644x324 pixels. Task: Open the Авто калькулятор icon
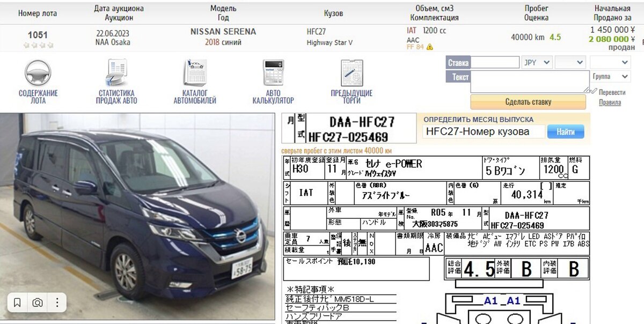pyautogui.click(x=273, y=72)
